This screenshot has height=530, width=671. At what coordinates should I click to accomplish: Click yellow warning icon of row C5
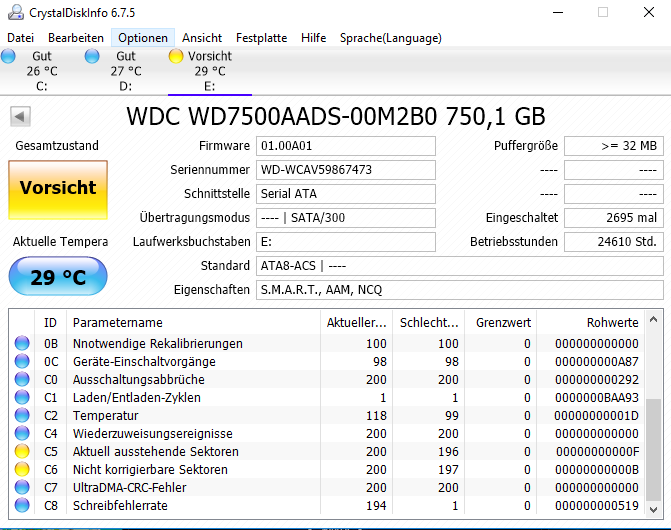22,451
